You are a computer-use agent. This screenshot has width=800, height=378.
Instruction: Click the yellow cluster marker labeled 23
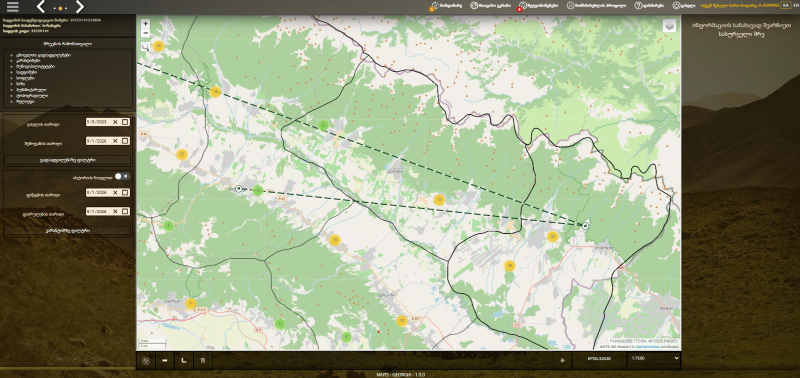(x=182, y=154)
